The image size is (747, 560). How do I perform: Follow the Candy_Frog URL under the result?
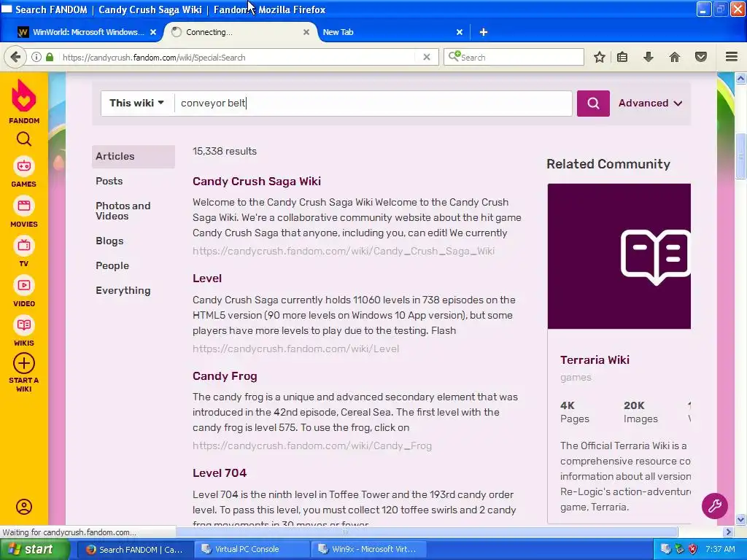pos(312,446)
